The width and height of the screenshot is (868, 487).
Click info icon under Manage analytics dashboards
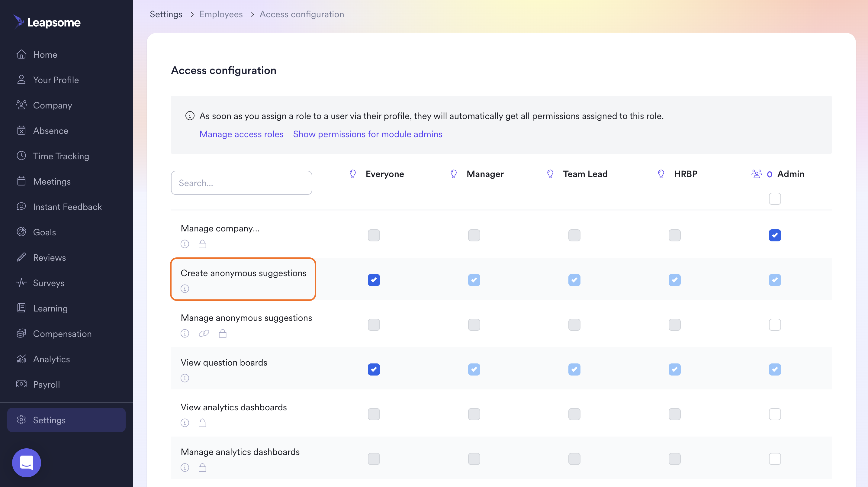185,467
